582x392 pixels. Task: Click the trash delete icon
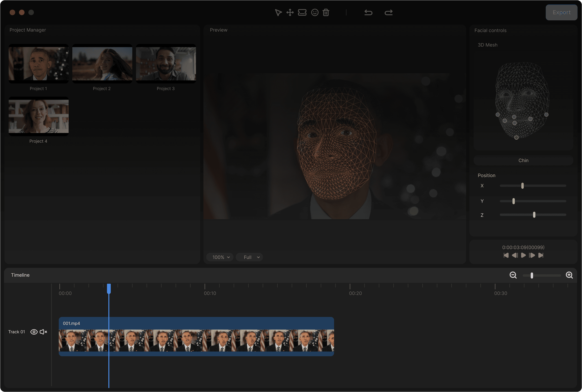[326, 12]
